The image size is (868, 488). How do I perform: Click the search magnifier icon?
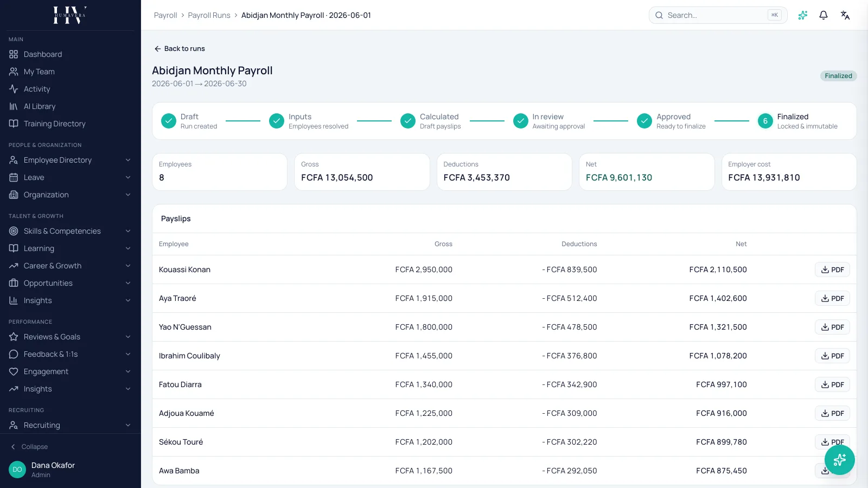(x=659, y=15)
